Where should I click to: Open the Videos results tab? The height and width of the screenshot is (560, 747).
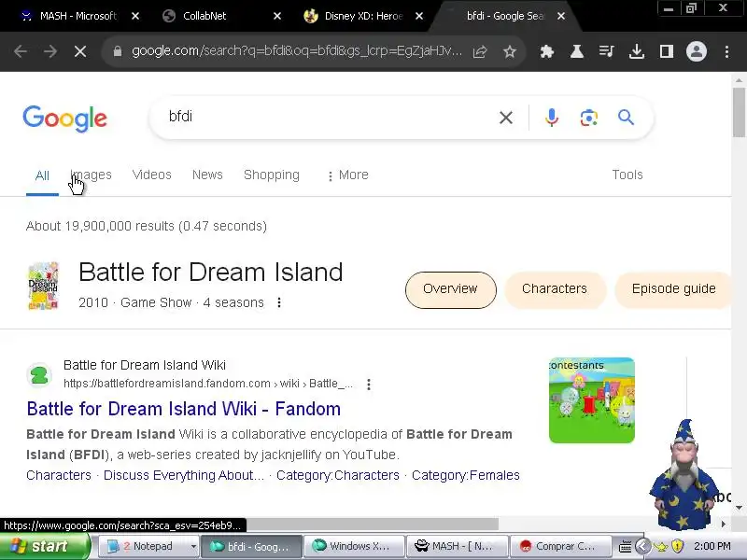click(151, 175)
